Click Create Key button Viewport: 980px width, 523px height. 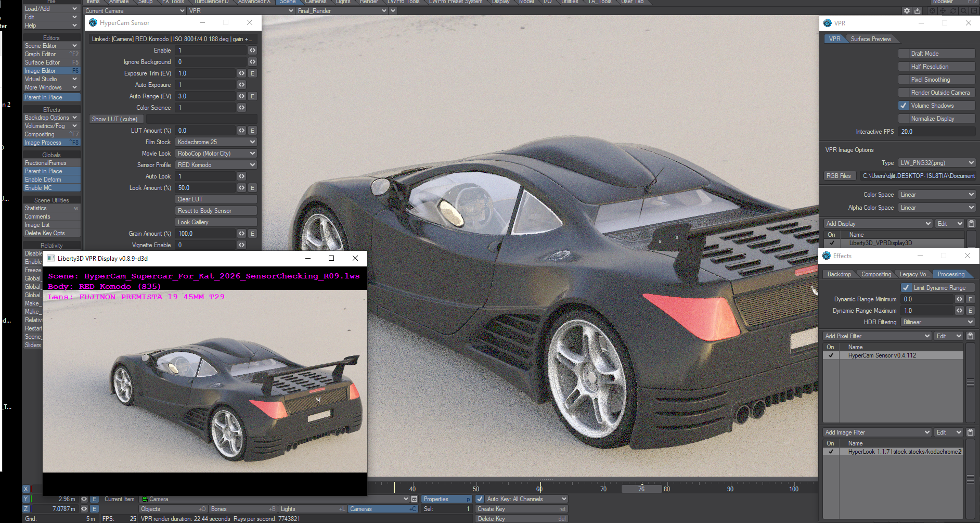(x=521, y=509)
